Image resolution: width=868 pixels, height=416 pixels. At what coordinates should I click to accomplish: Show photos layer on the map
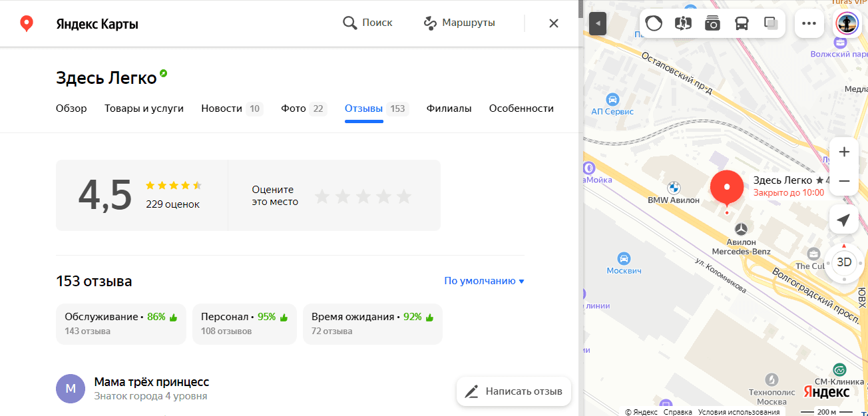coord(712,23)
